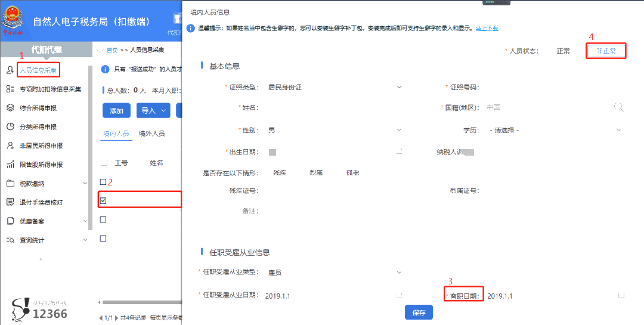Screen dimensions: 644x325
Task: Open 非居民所得申报 in sidebar
Action: click(x=41, y=146)
